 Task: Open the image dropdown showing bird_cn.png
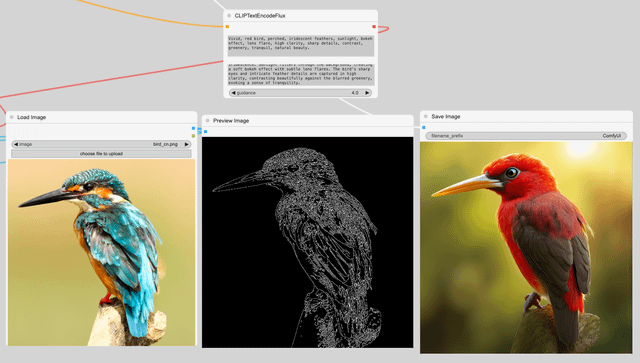[x=101, y=144]
